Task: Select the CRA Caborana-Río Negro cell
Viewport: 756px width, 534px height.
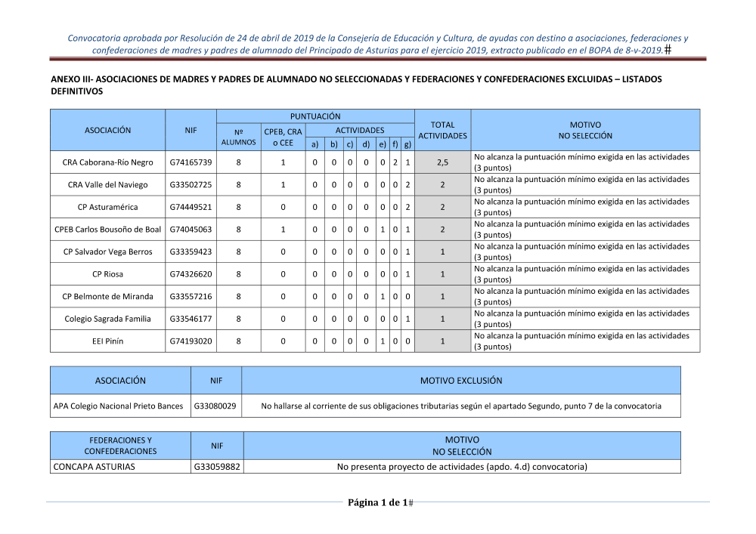Action: [x=108, y=162]
